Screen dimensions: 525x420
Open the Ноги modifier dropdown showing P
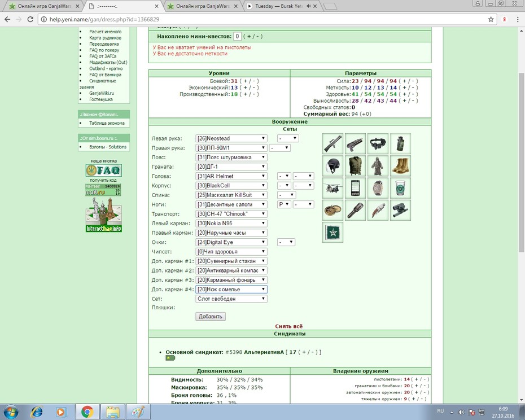pyautogui.click(x=284, y=204)
